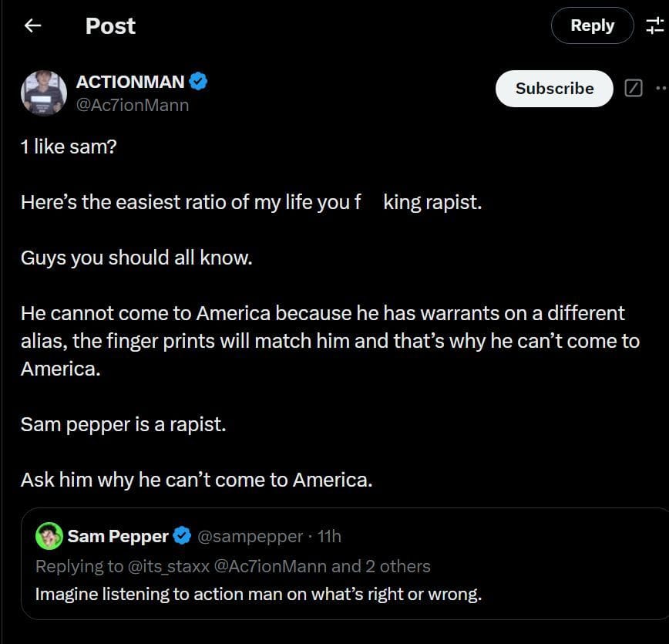Click ACTIONMAN's blue verified badge
This screenshot has width=669, height=644.
pyautogui.click(x=200, y=80)
